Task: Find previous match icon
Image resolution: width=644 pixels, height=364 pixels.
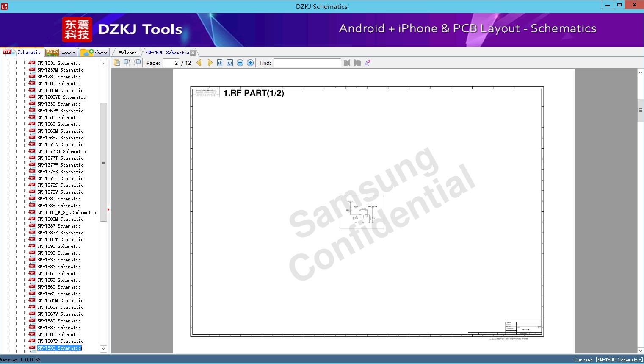Action: click(347, 63)
